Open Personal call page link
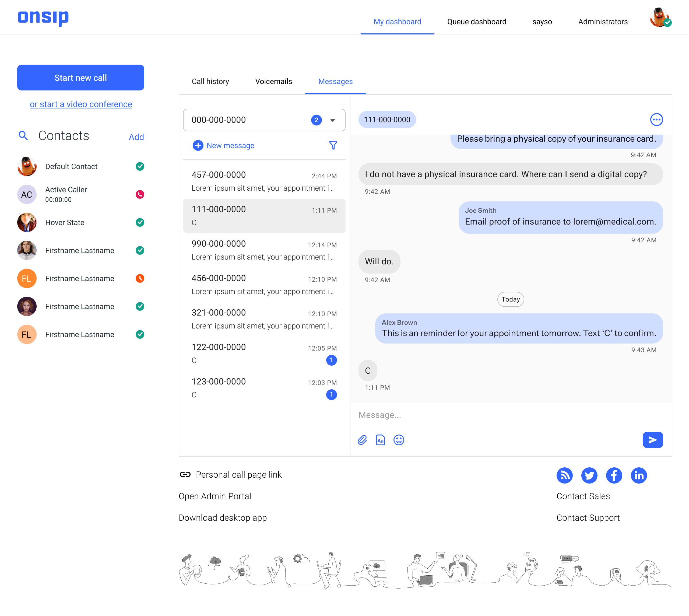The image size is (689, 616). 238,475
